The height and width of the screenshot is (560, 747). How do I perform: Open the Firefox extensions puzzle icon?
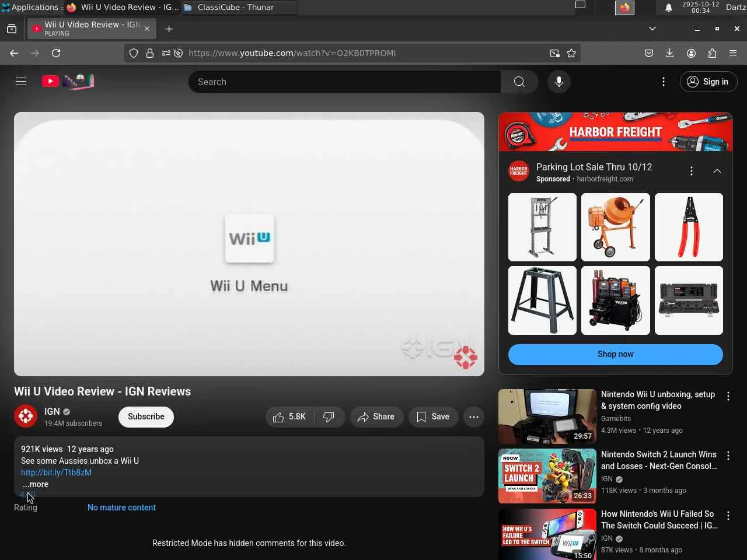tap(712, 53)
